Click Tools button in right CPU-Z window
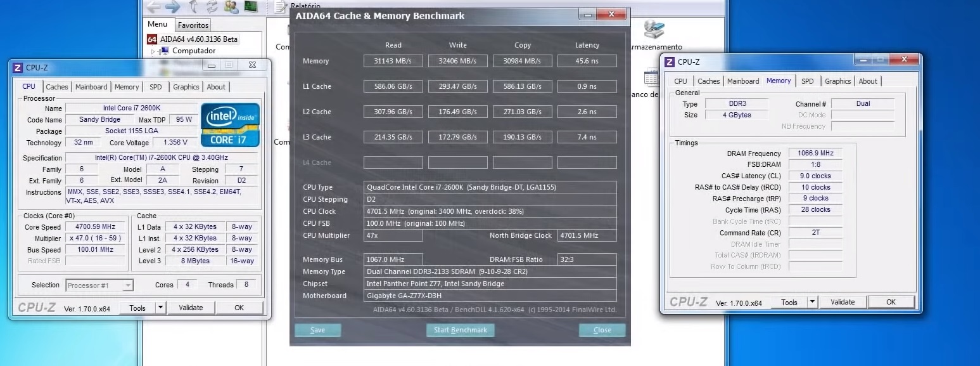Screen dimensions: 980x366 coord(789,302)
